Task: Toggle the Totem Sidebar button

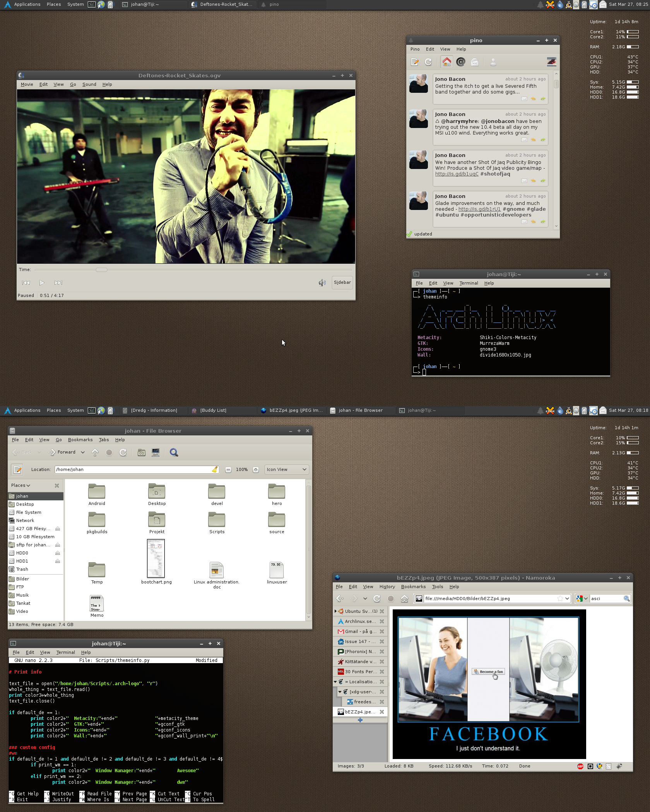Action: click(x=342, y=282)
